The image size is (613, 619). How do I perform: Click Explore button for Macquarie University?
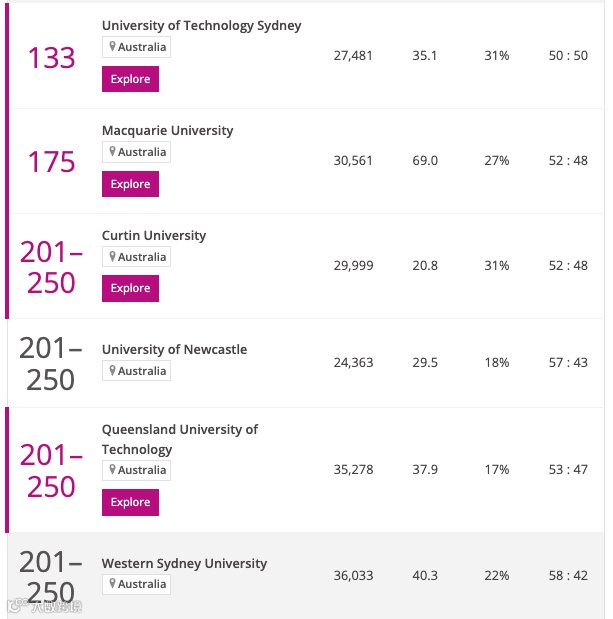click(x=130, y=184)
